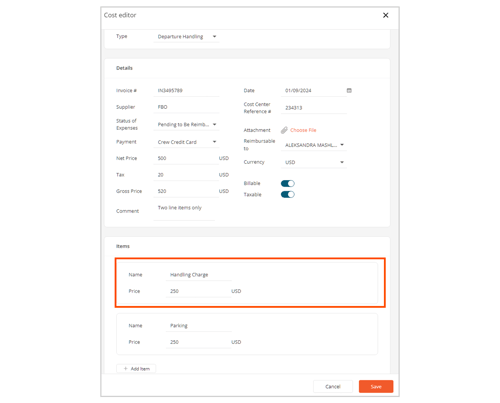Save the cost entry
This screenshot has width=500, height=403.
[x=376, y=387]
